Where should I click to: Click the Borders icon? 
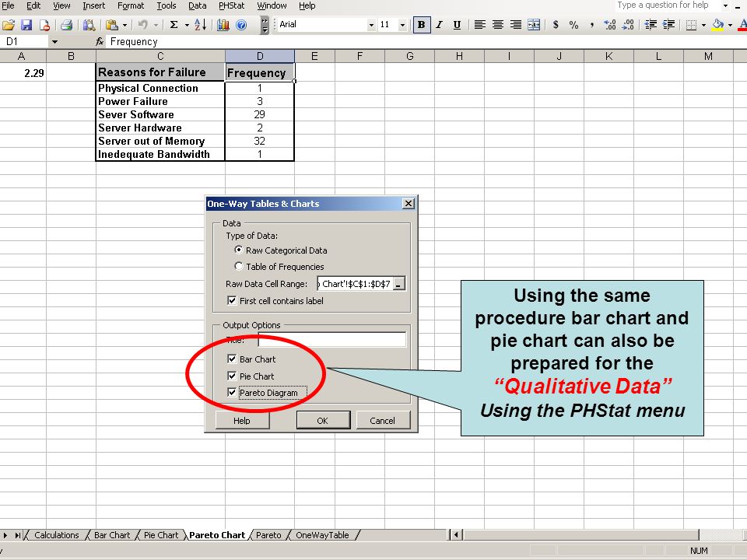691,25
